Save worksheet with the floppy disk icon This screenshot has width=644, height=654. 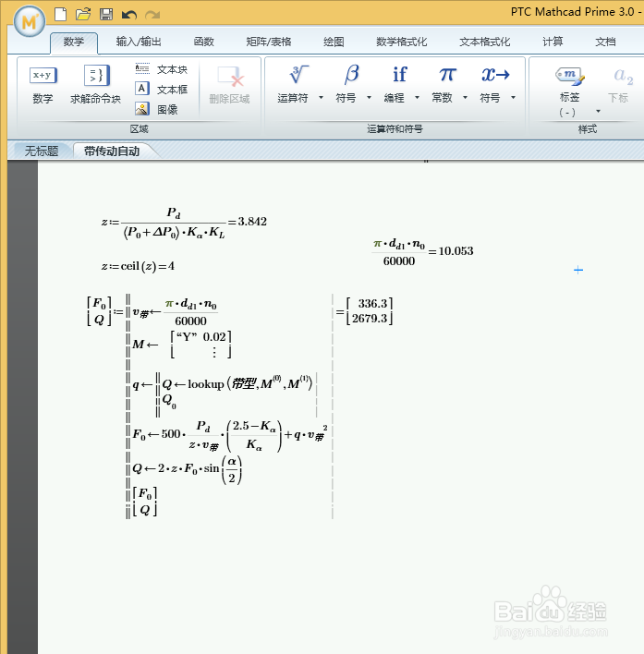pyautogui.click(x=106, y=15)
